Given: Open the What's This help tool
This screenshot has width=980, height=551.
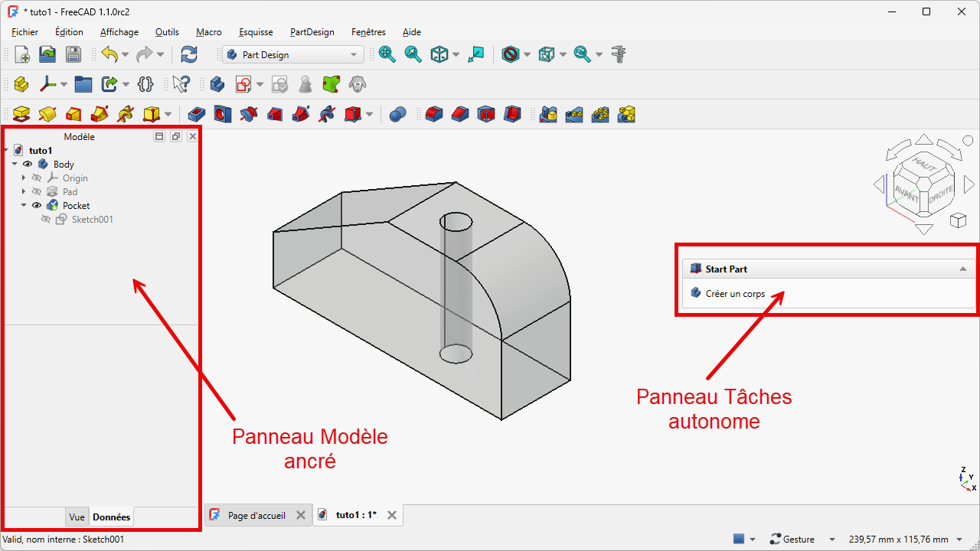Looking at the screenshot, I should tap(181, 84).
